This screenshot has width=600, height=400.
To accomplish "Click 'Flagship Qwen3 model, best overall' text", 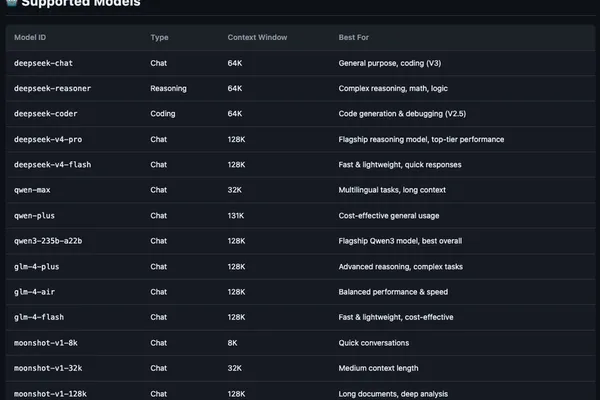I will (x=400, y=241).
